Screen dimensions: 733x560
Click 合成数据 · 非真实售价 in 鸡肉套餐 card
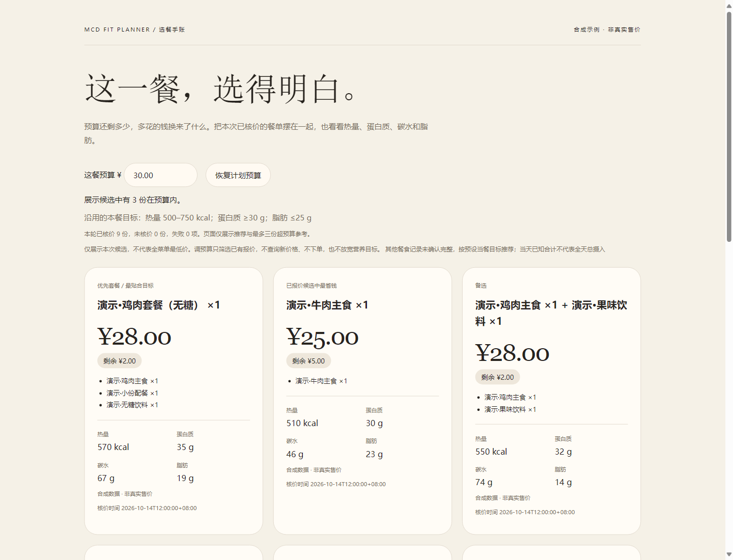[125, 494]
